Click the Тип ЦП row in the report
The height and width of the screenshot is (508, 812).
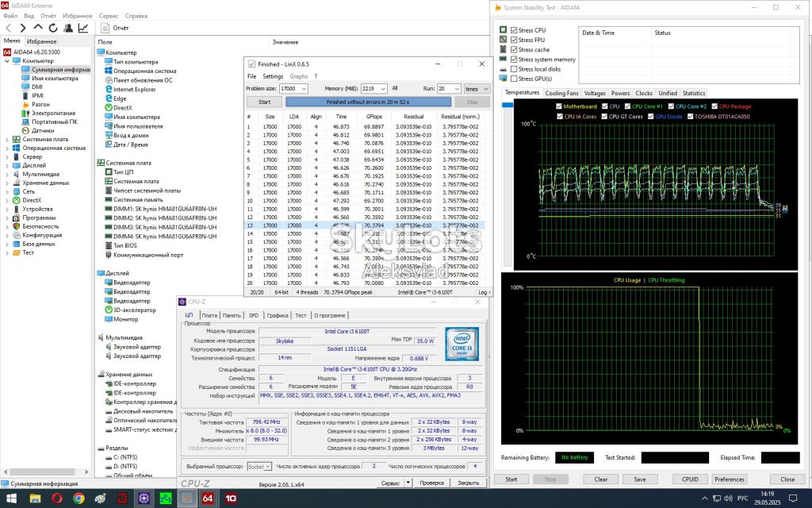click(123, 172)
